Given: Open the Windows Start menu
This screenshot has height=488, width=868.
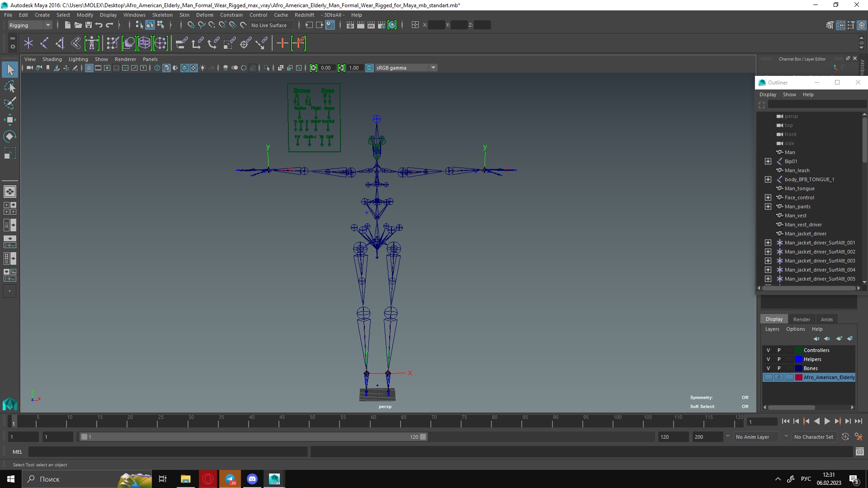Looking at the screenshot, I should tap(11, 479).
